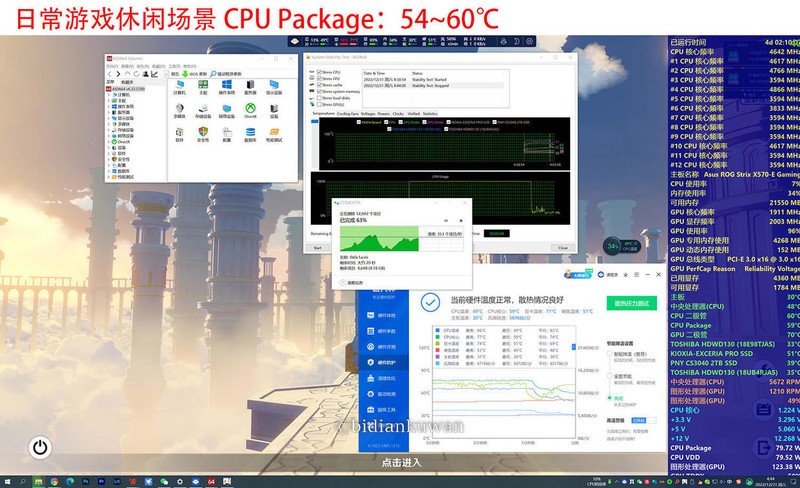Screen dimensions: 800x488
Task: Enable the Stress GPU(s) checkbox
Action: [x=319, y=104]
